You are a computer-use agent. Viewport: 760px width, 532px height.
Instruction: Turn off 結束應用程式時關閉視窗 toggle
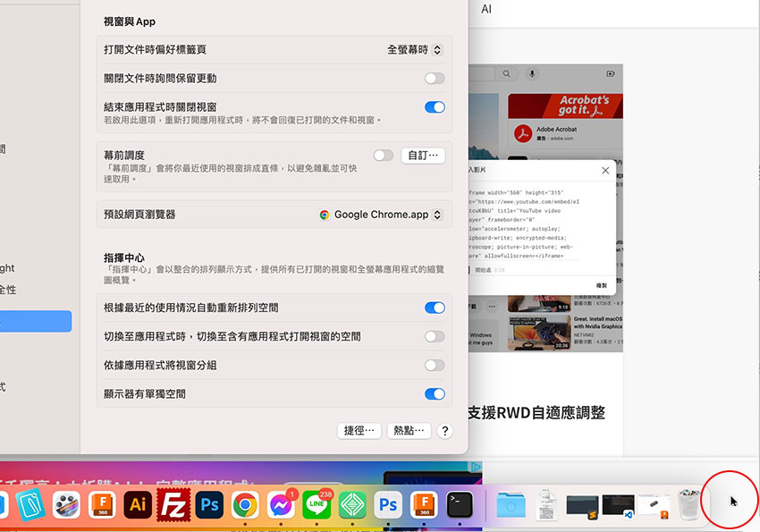(435, 107)
